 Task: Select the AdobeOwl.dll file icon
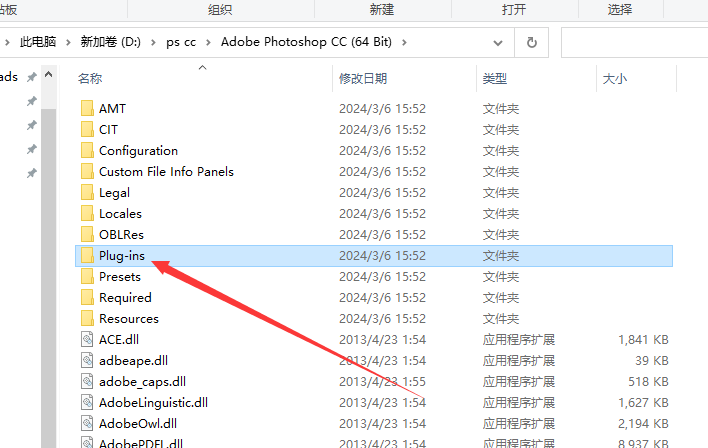(x=87, y=424)
